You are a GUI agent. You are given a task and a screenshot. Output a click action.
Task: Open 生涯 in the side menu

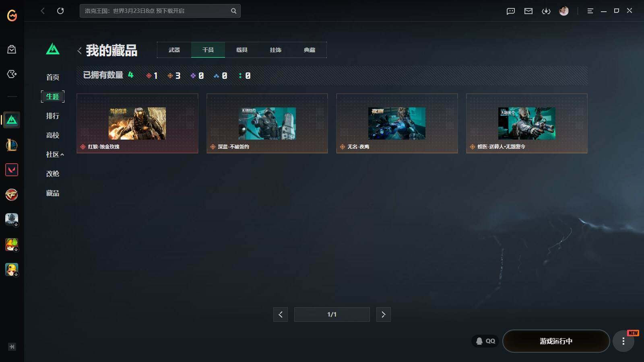tap(53, 97)
